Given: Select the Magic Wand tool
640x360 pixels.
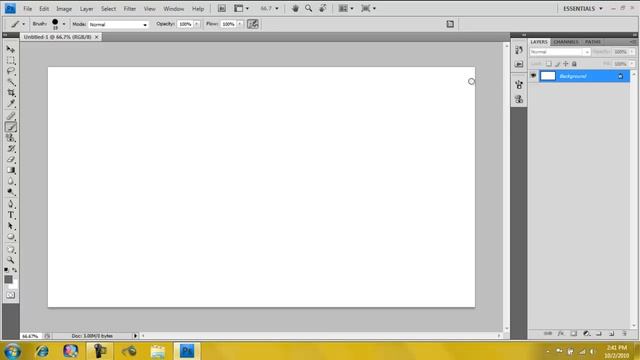Looking at the screenshot, I should point(11,82).
